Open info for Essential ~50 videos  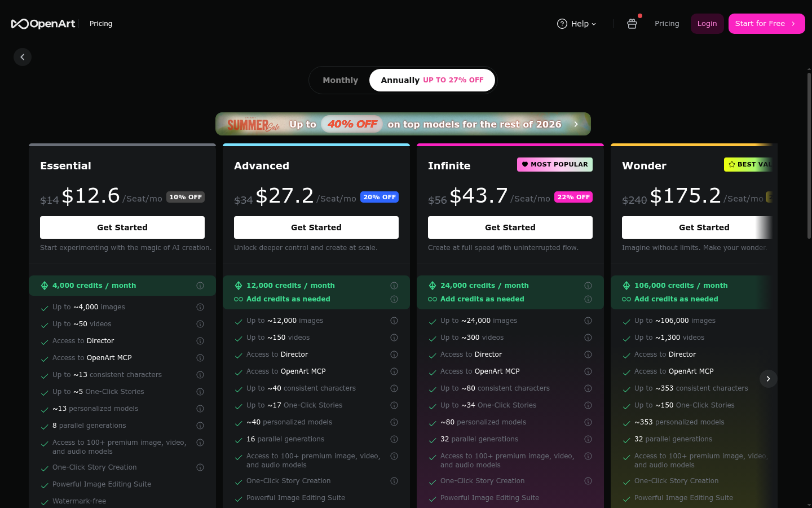200,324
